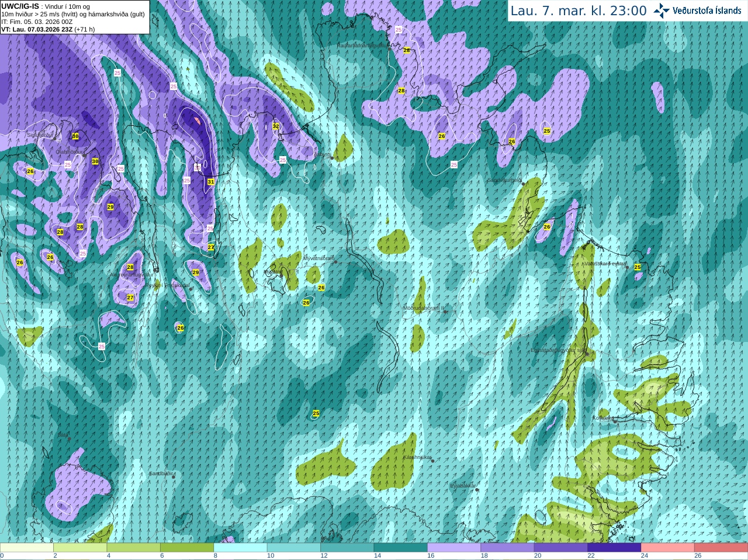Click the Sandvíkurheiði station label
748x560 pixels.
click(x=504, y=180)
